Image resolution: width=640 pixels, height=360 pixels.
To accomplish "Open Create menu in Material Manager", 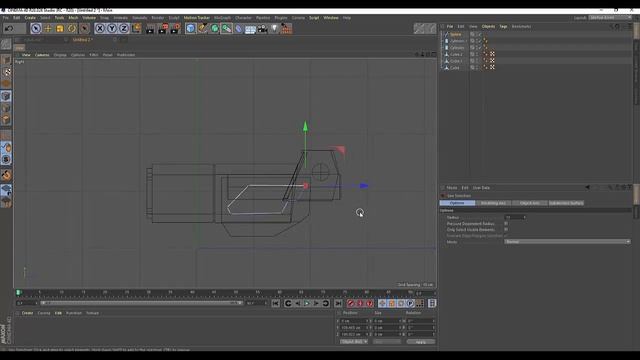I will pyautogui.click(x=27, y=313).
